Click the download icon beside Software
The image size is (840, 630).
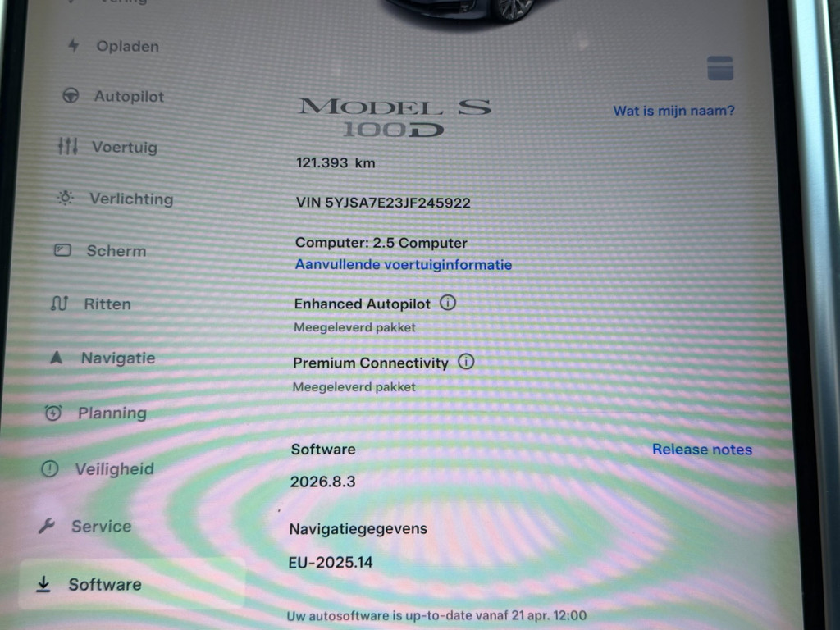click(43, 584)
